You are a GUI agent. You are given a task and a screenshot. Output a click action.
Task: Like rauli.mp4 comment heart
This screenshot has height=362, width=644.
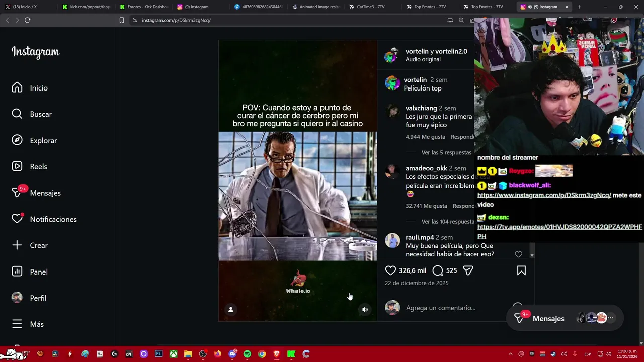click(x=519, y=254)
